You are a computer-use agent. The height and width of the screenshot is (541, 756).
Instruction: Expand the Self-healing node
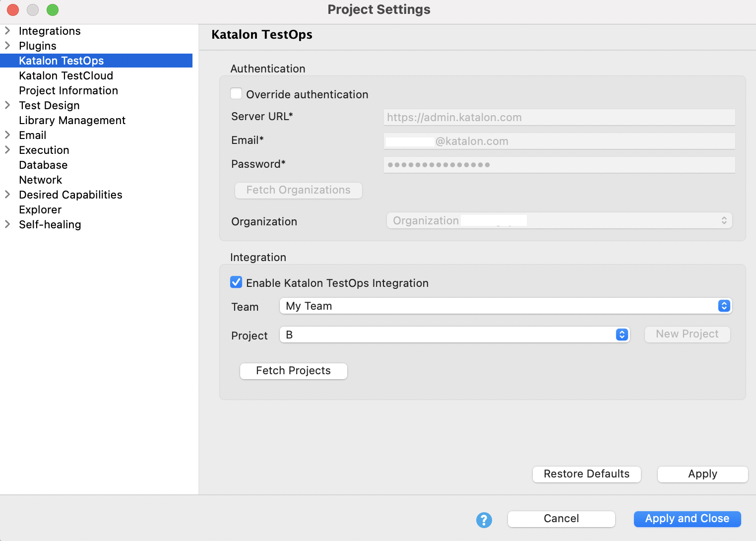tap(7, 224)
